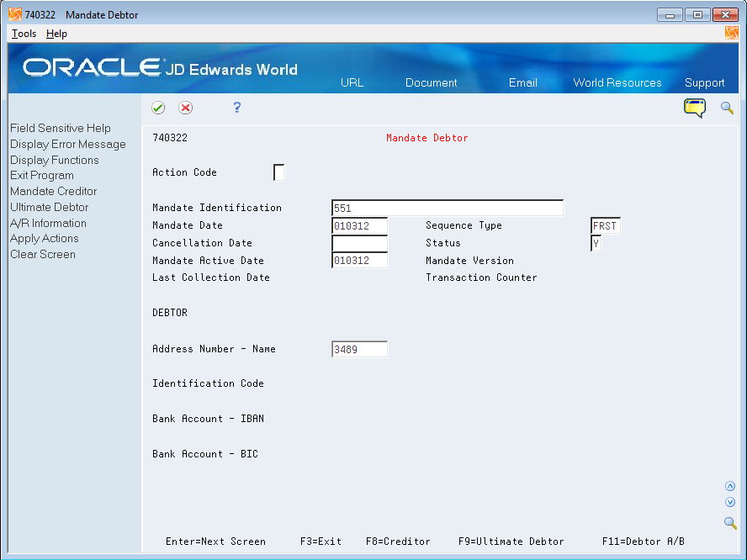The width and height of the screenshot is (747, 560).
Task: Click the Mandate Date field
Action: click(x=360, y=225)
